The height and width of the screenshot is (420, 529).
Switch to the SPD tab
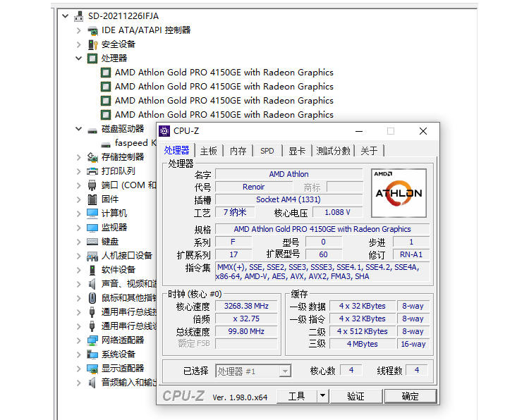267,151
